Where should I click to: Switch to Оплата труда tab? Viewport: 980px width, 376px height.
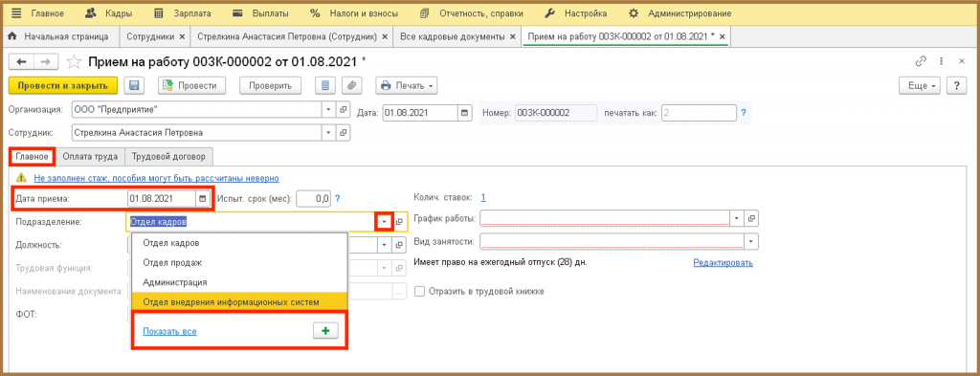pyautogui.click(x=90, y=156)
